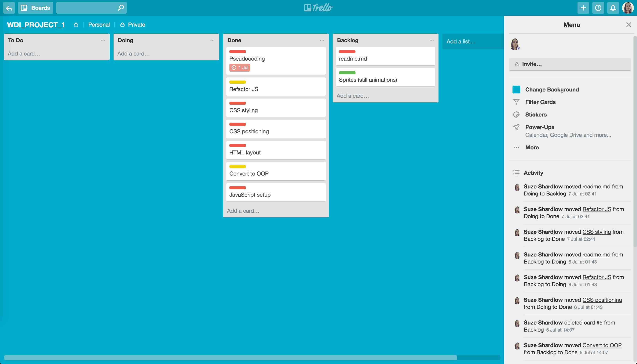Toggle Private visibility on board
The width and height of the screenshot is (637, 364).
(133, 24)
